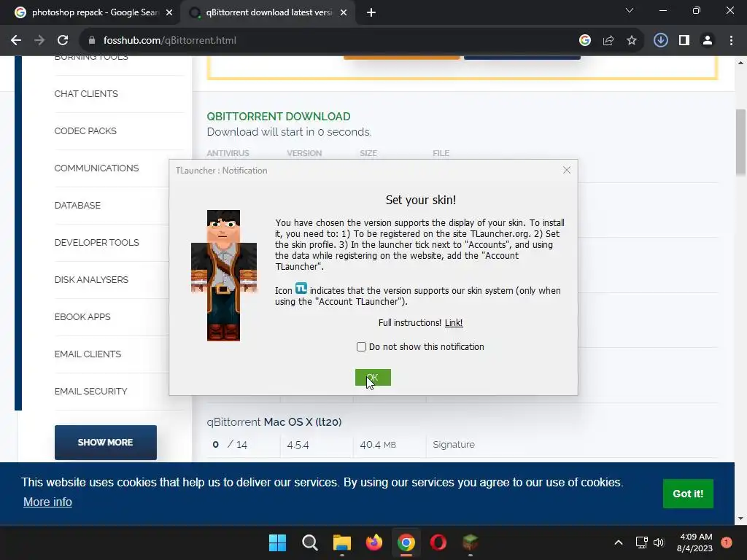Viewport: 747px width, 560px height.
Task: Click the Google icon in address bar
Action: (x=585, y=41)
